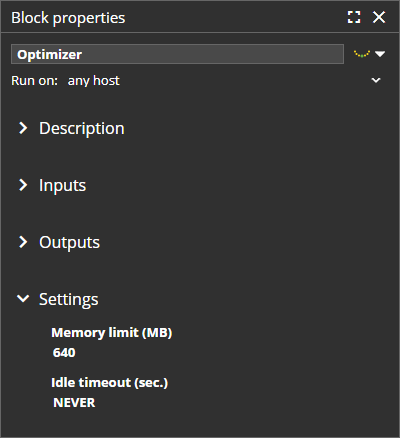The width and height of the screenshot is (400, 438).
Task: Maximize the Block properties panel
Action: [x=354, y=17]
